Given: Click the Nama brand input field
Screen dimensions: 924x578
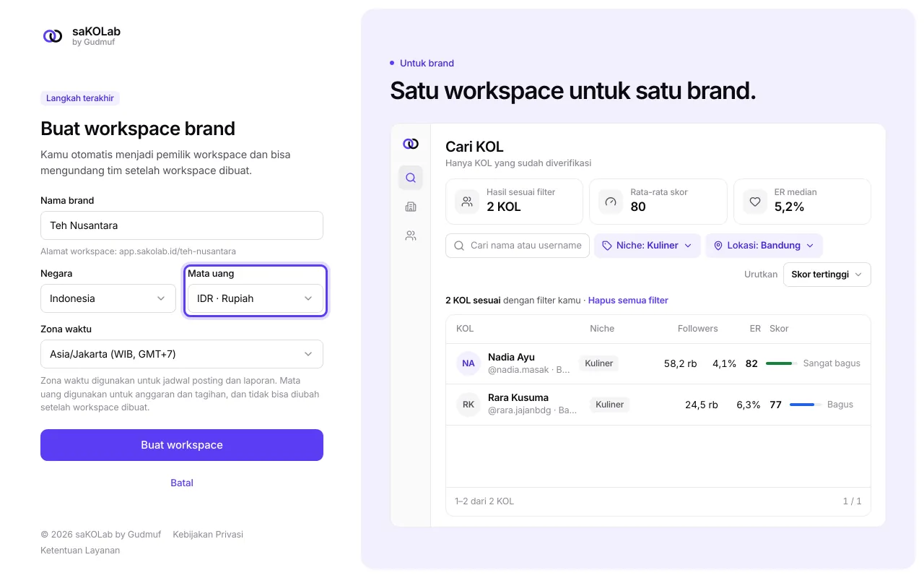Looking at the screenshot, I should click(182, 225).
